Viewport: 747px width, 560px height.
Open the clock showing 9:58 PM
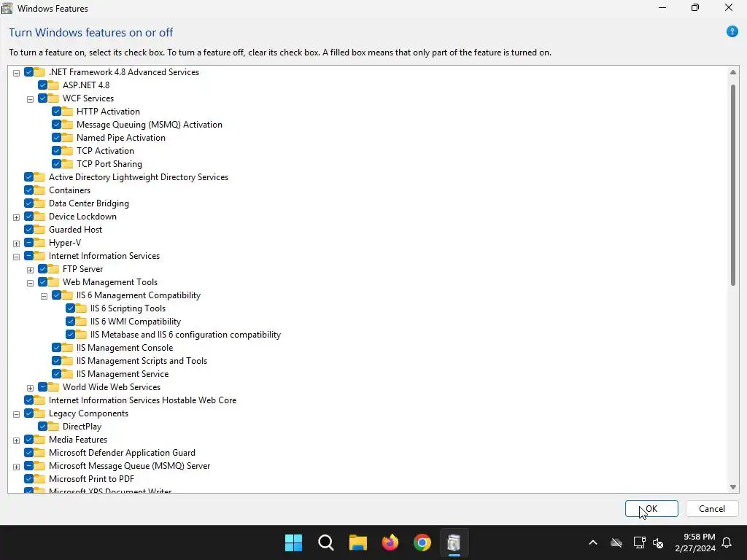point(695,542)
